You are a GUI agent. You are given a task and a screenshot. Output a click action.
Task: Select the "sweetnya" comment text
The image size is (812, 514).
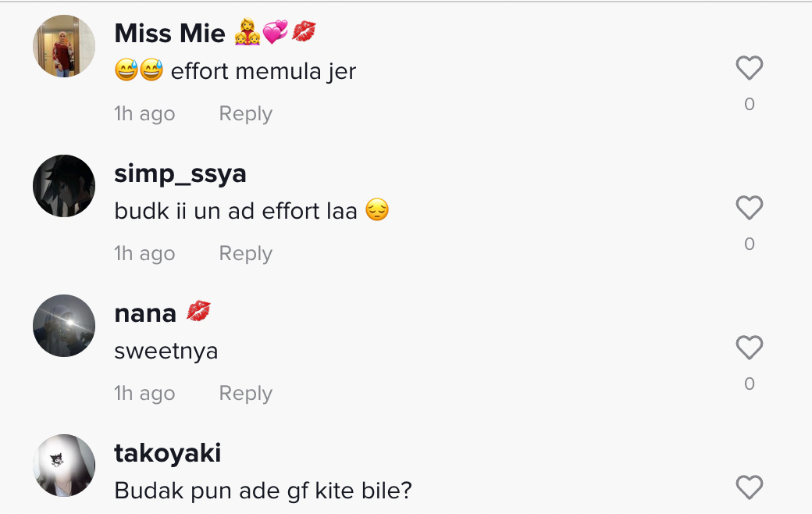[x=166, y=351]
